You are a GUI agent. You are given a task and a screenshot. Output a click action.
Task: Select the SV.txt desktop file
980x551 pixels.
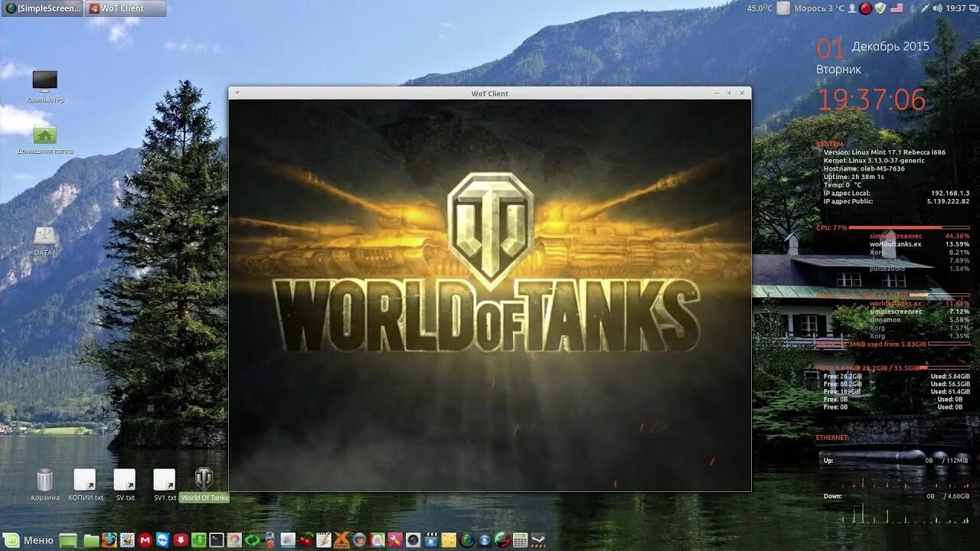125,485
